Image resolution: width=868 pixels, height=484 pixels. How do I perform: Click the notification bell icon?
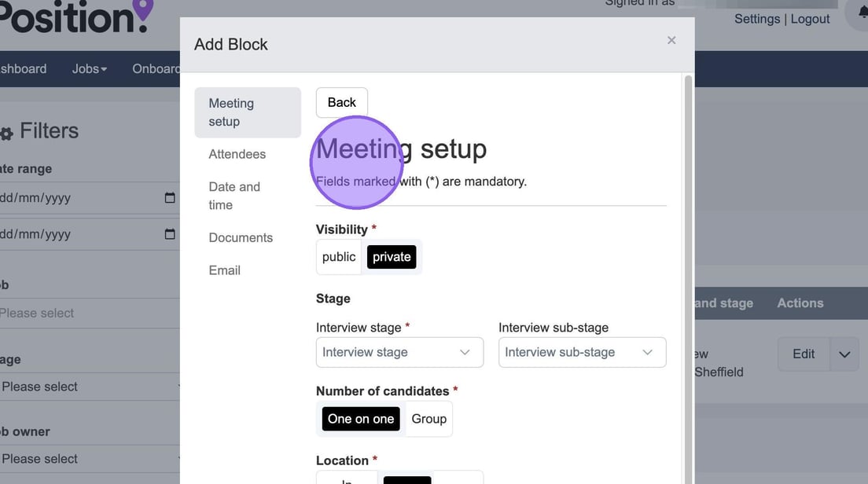click(861, 12)
